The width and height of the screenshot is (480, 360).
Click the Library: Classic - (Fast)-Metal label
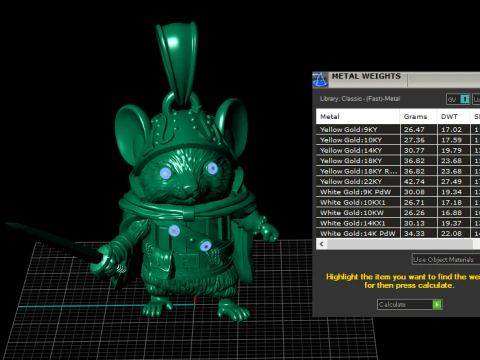(360, 99)
